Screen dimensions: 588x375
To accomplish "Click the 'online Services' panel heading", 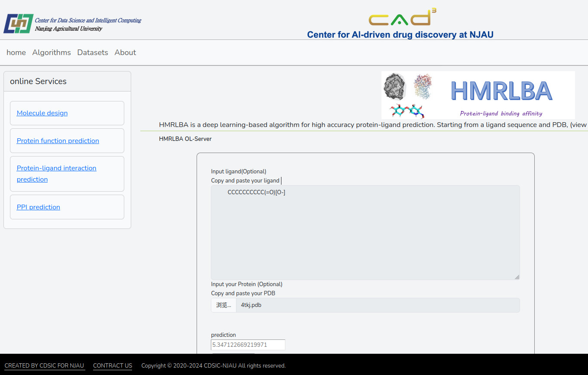I will point(38,82).
